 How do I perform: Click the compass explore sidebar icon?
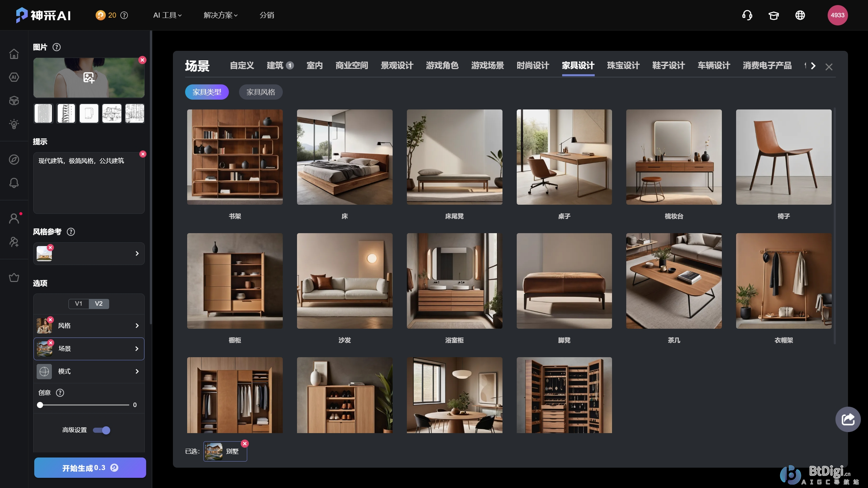pyautogui.click(x=14, y=160)
